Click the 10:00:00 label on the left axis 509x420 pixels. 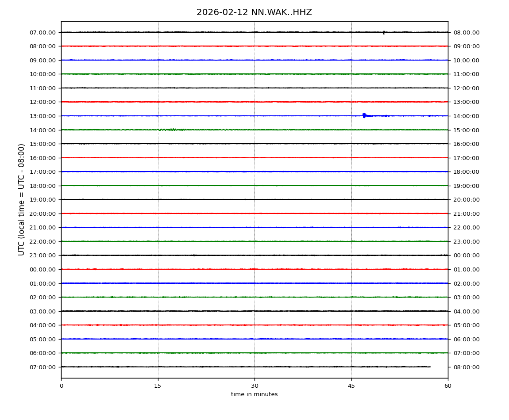click(42, 74)
